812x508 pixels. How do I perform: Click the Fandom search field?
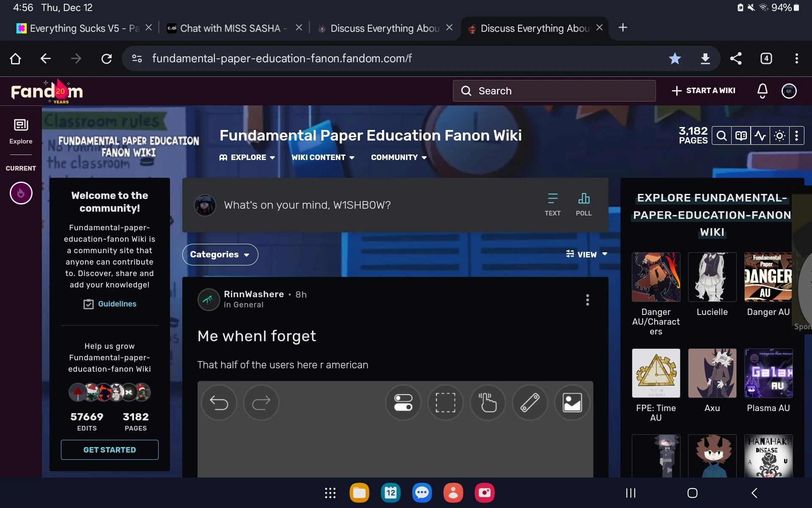(554, 91)
